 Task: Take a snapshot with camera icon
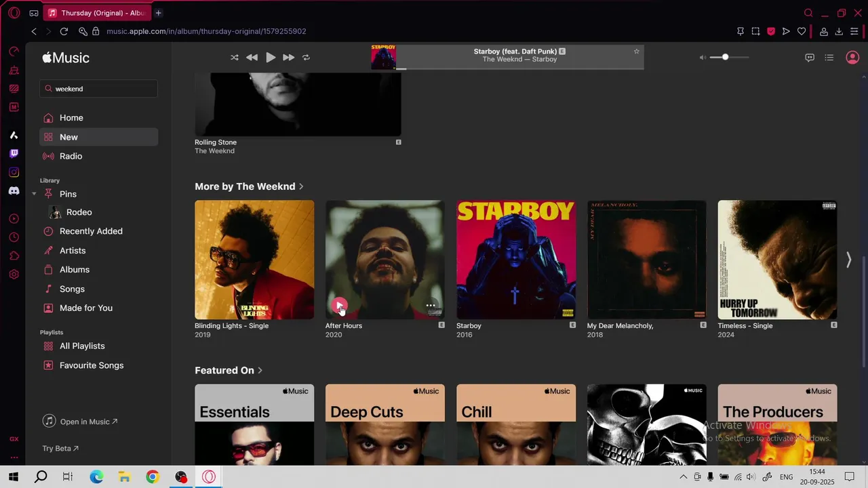coord(755,31)
